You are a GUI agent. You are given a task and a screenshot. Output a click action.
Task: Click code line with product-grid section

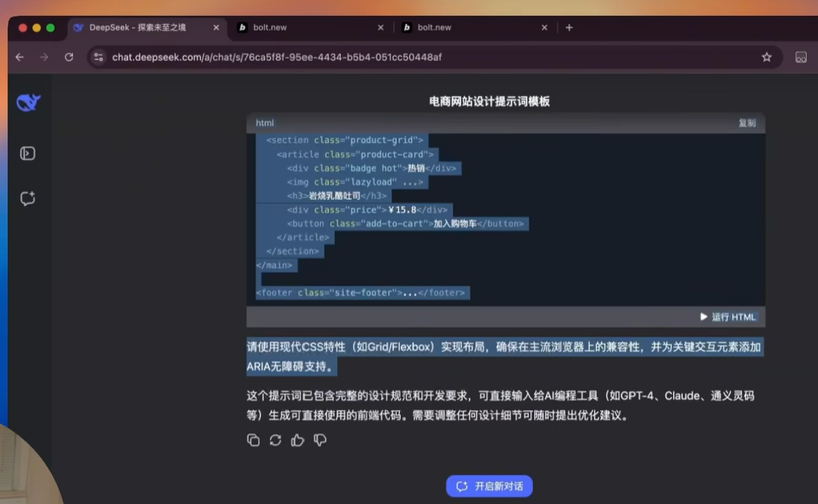coord(344,140)
